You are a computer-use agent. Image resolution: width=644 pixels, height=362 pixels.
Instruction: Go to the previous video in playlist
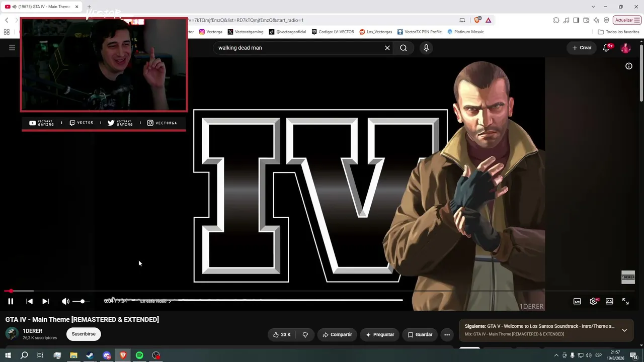point(29,301)
